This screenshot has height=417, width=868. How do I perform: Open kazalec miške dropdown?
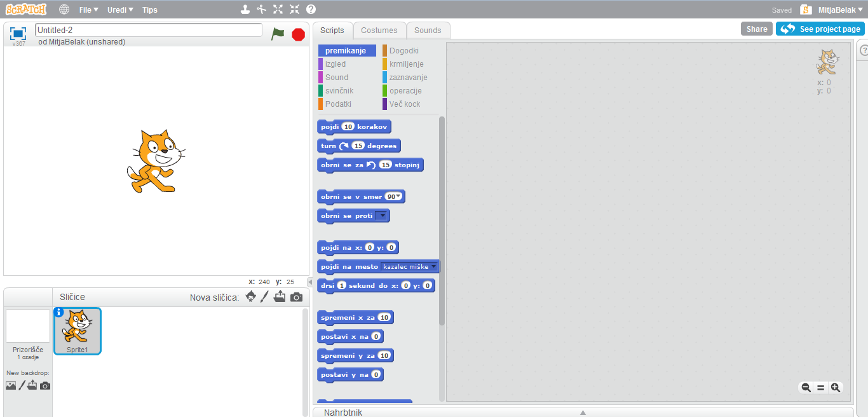point(433,267)
